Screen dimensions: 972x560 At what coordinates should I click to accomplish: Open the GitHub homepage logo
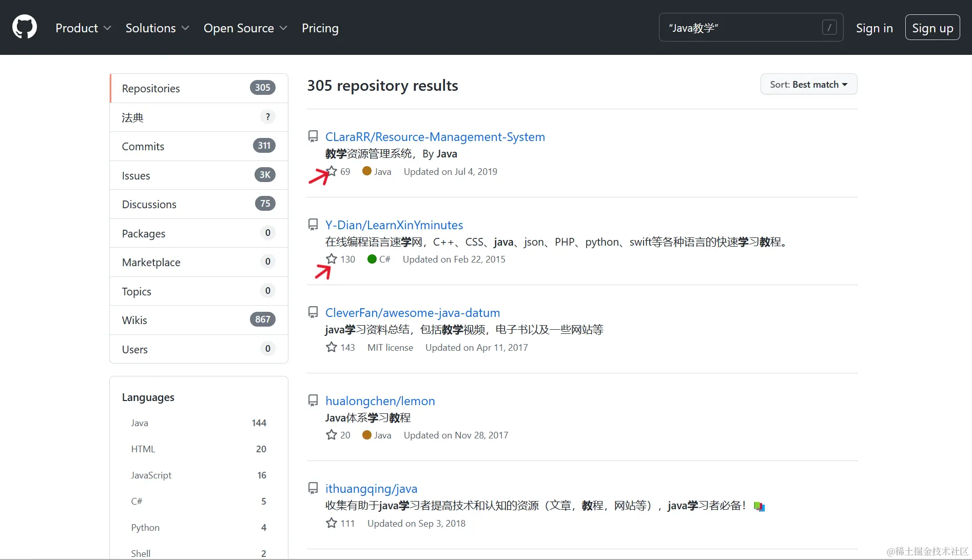[x=25, y=27]
